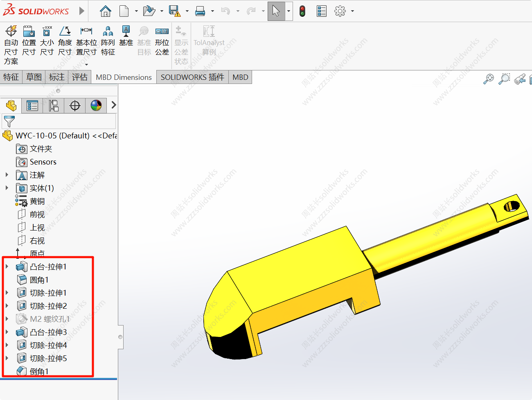Expand the 切除-拉伸5 feature
This screenshot has width=532, height=400.
(7, 358)
